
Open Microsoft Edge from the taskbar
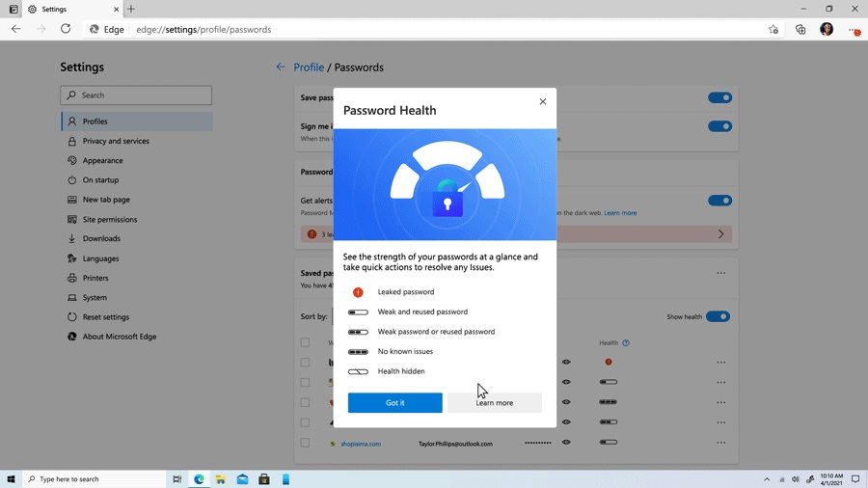pyautogui.click(x=199, y=479)
